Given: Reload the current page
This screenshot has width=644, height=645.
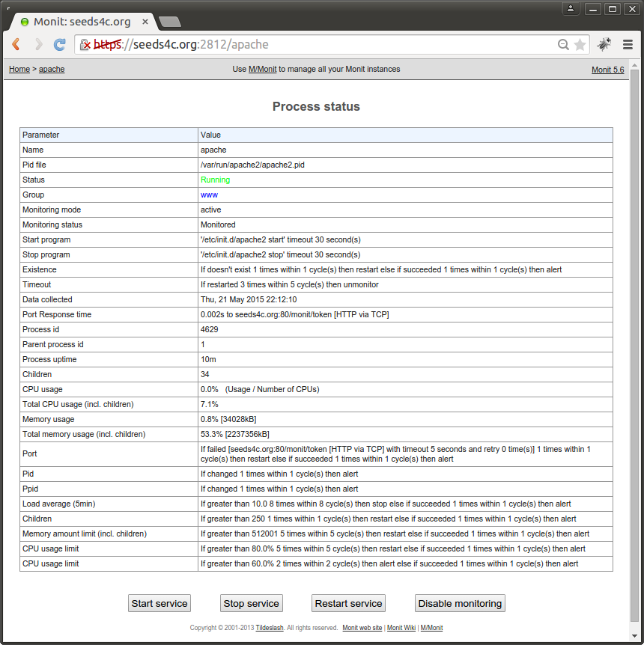Looking at the screenshot, I should [x=60, y=45].
